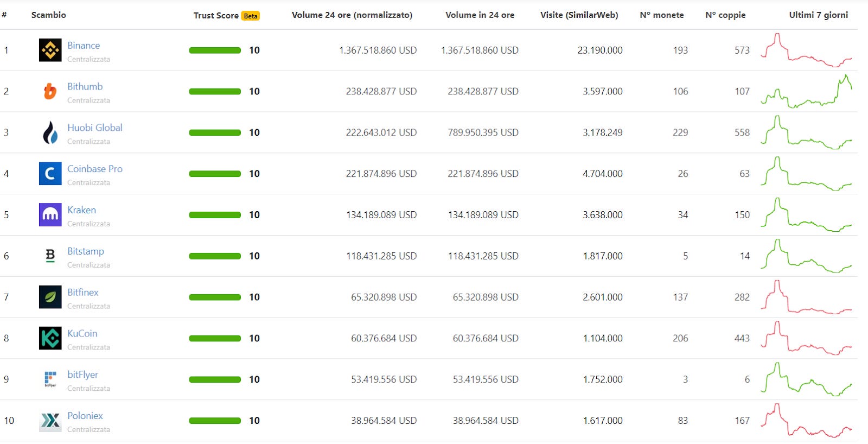The width and height of the screenshot is (868, 444).
Task: Select KuCoin coins count 206
Action: (x=680, y=338)
